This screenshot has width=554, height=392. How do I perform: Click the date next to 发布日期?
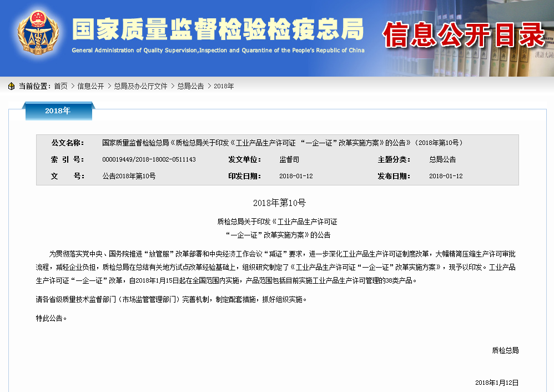point(446,176)
